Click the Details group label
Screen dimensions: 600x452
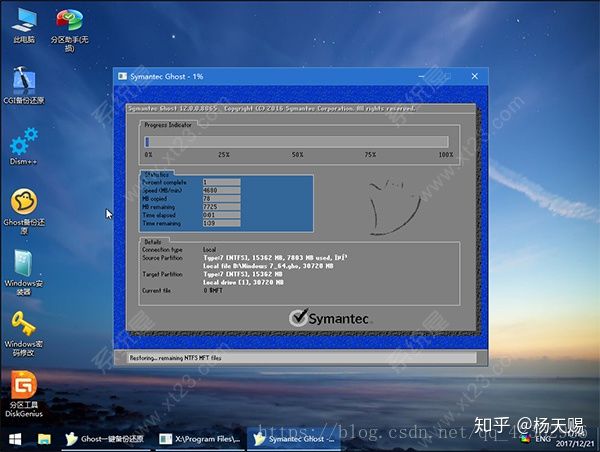(153, 242)
